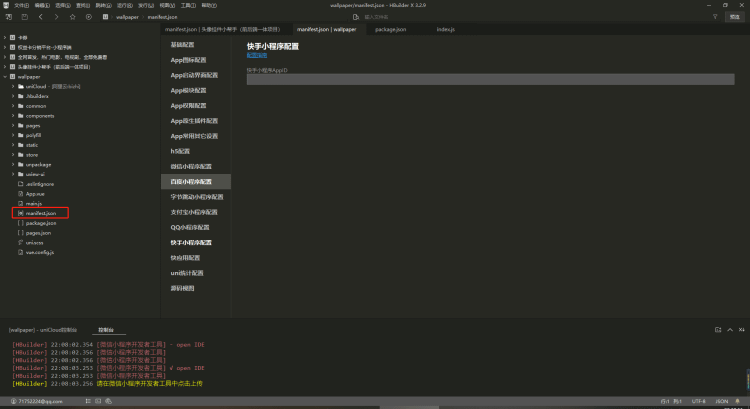Open the 帮助 menu
Viewport: 750px width, 409px height.
coord(209,5)
